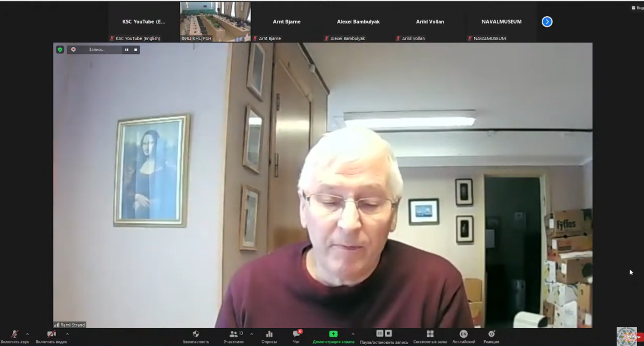Open Breakout Rooms (Сессионные залы)

click(429, 337)
